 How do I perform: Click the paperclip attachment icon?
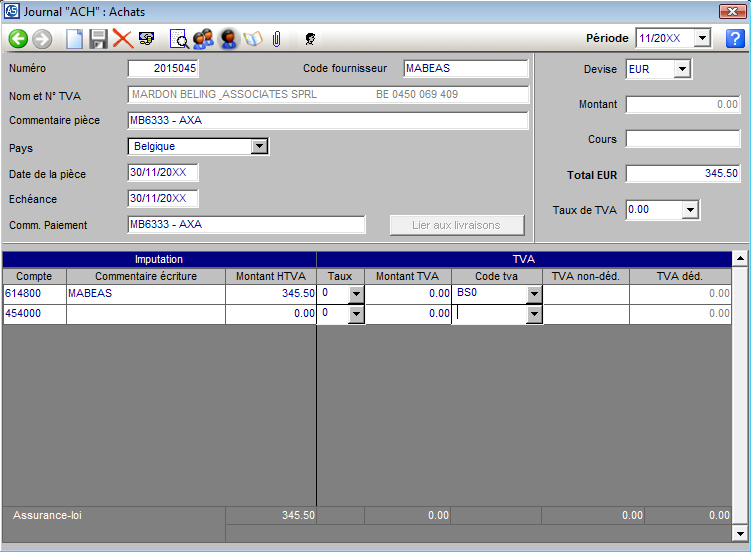(x=276, y=39)
